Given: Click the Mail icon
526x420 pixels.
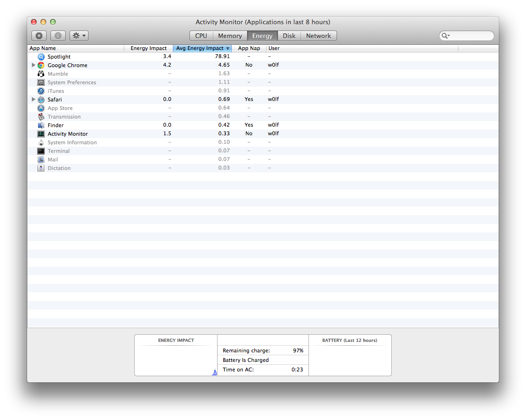Looking at the screenshot, I should click(x=41, y=160).
